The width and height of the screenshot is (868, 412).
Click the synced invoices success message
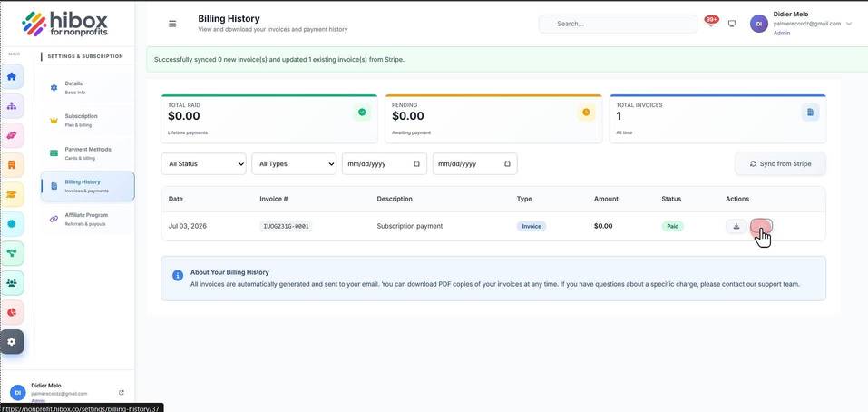[279, 60]
